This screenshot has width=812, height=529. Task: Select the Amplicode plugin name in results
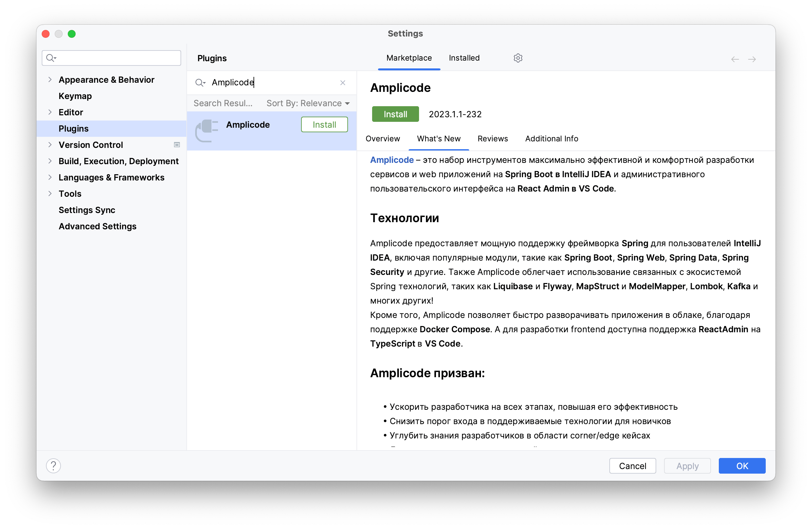[248, 125]
